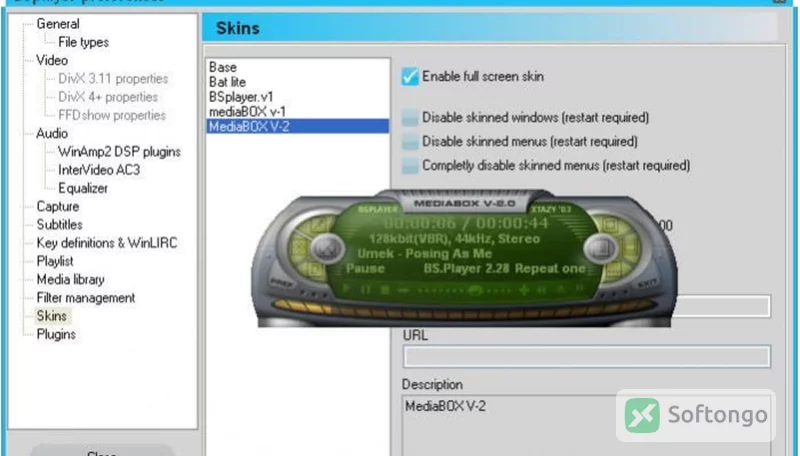Select General in the preferences tree
This screenshot has height=456, width=800.
[x=58, y=24]
